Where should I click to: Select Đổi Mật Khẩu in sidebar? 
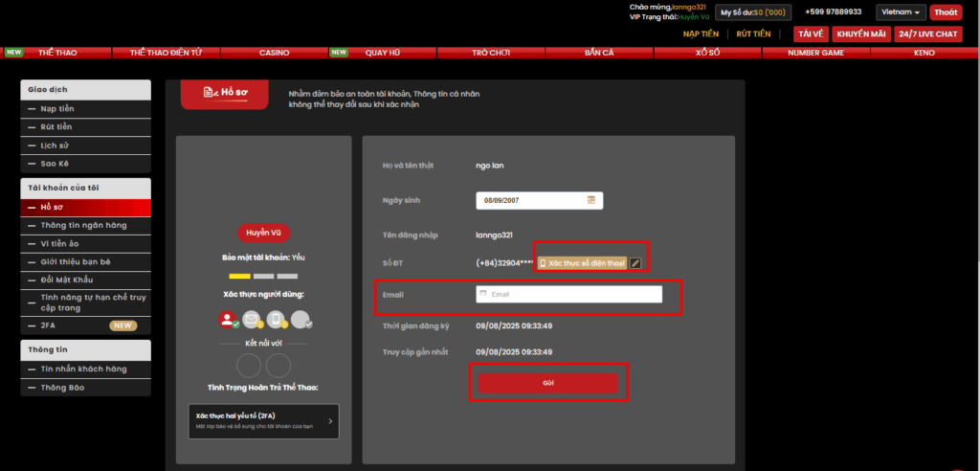click(85, 280)
